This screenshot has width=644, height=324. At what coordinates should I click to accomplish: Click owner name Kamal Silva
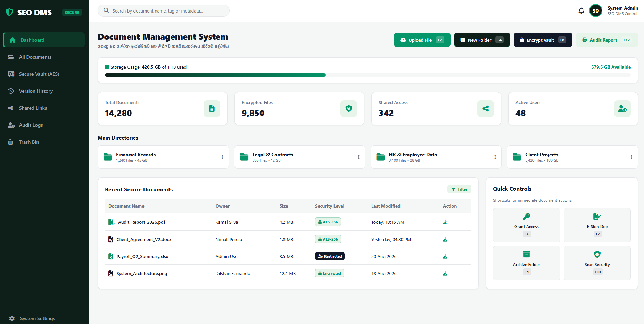coord(227,222)
